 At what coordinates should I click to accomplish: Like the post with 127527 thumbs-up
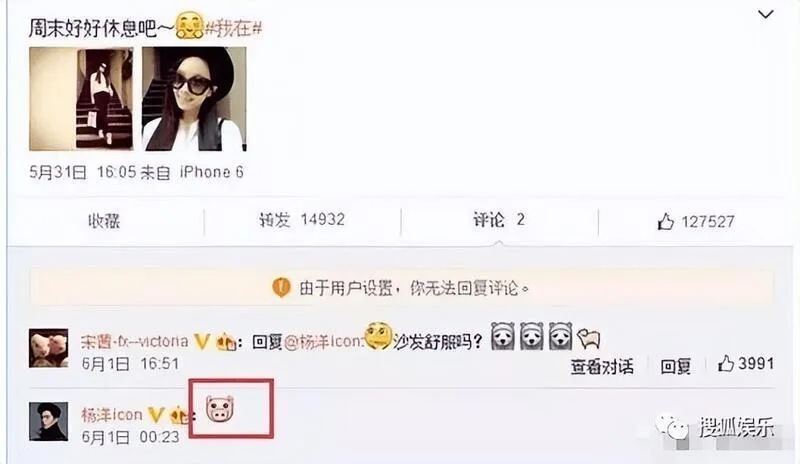coord(695,222)
